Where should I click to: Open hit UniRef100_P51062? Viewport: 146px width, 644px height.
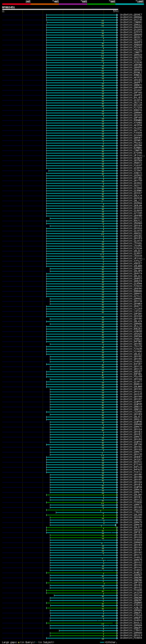point(131,47)
